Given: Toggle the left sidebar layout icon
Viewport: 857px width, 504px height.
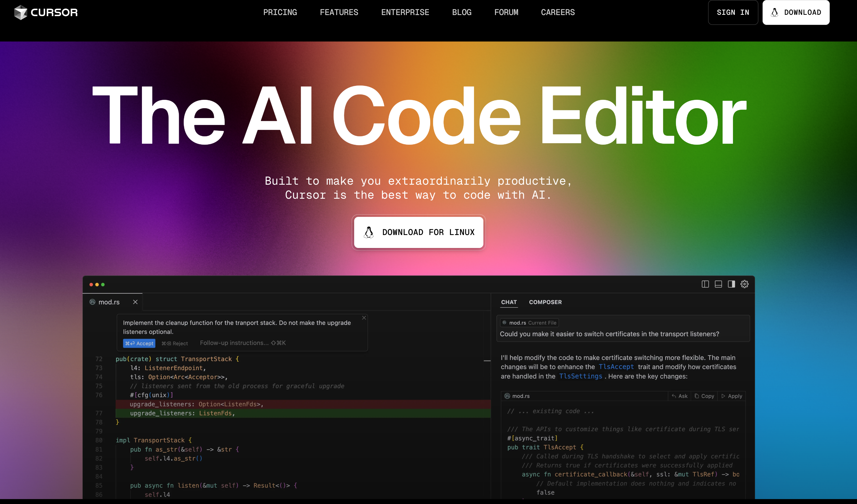Looking at the screenshot, I should click(705, 284).
